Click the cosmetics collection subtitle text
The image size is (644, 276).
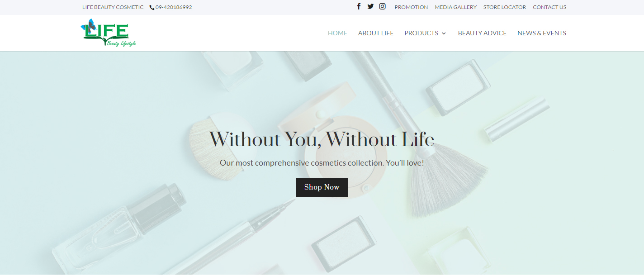tap(322, 162)
